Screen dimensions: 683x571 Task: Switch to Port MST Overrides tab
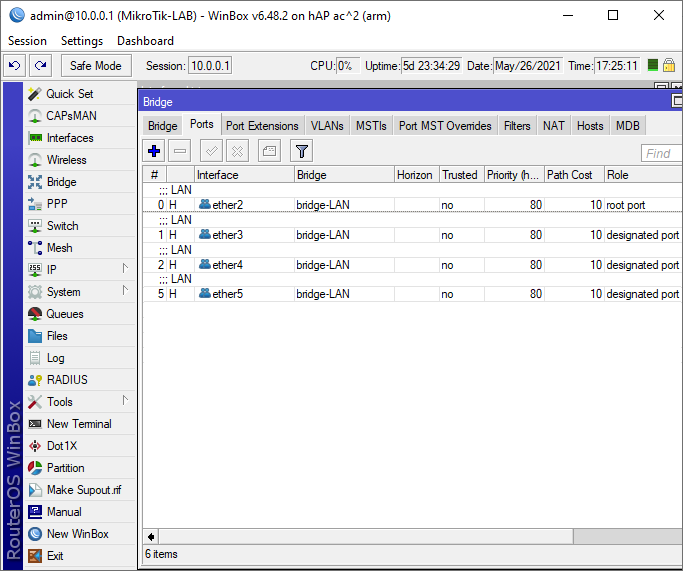pos(445,126)
